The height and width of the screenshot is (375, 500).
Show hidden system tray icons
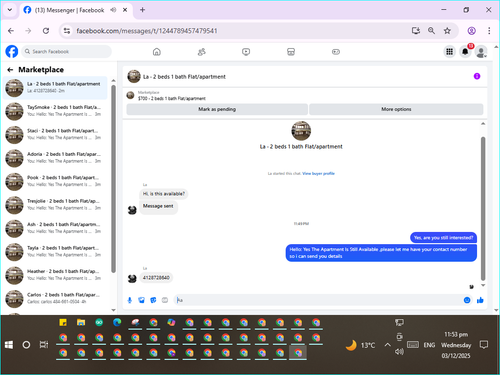(387, 345)
